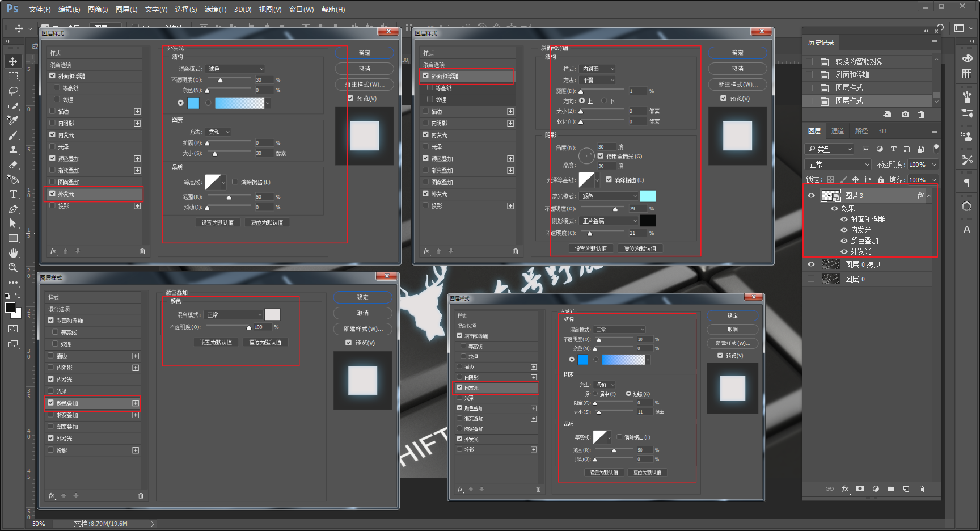Select the Pen tool

point(13,209)
